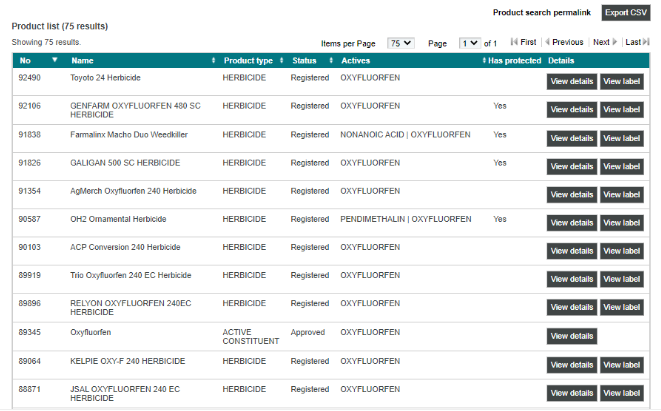This screenshot has width=661, height=411.
Task: View details for JSAL OXYFLUORFEN 240 EC
Action: tap(572, 393)
